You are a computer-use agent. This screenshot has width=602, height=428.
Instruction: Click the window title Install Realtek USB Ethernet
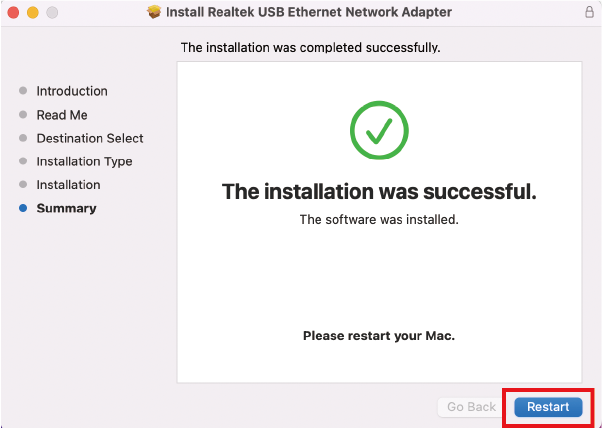coord(310,12)
